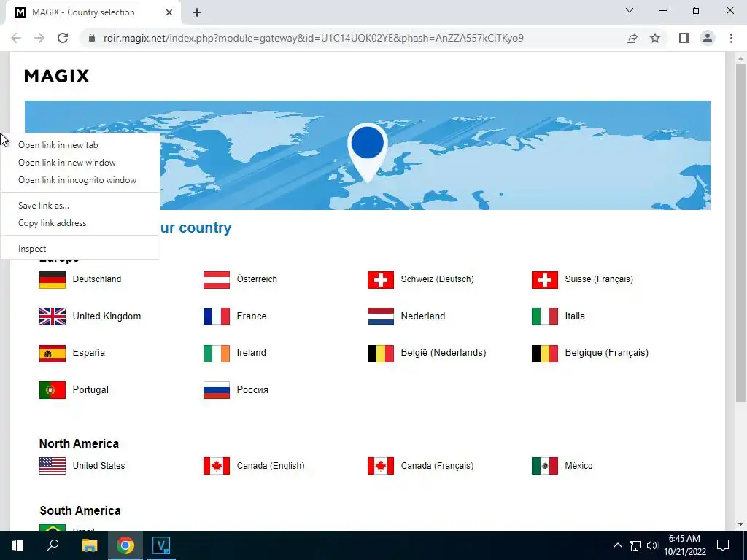This screenshot has height=560, width=747.
Task: Click the Portugal flag icon
Action: (53, 390)
